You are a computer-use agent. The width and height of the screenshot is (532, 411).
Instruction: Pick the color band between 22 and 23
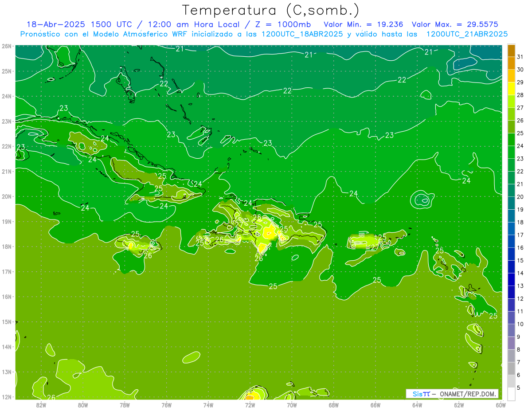click(511, 165)
